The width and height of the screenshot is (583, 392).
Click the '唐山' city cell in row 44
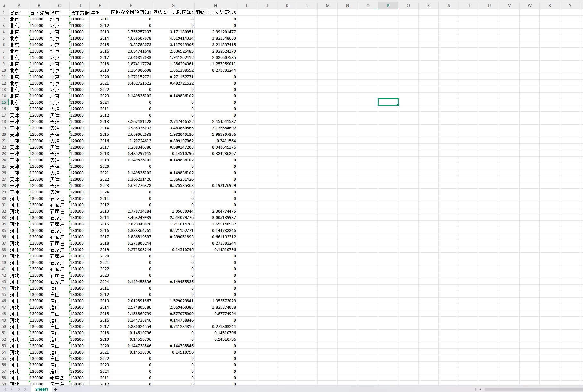tap(59, 288)
